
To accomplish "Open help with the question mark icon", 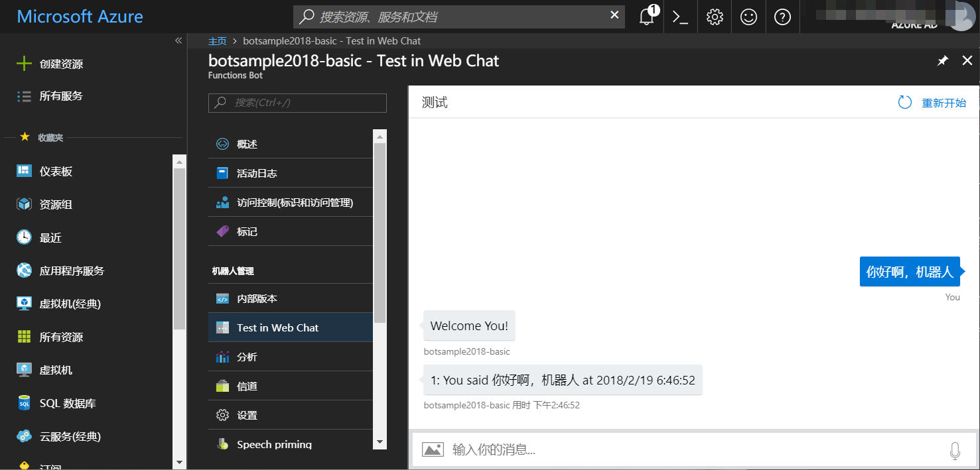I will click(x=783, y=17).
